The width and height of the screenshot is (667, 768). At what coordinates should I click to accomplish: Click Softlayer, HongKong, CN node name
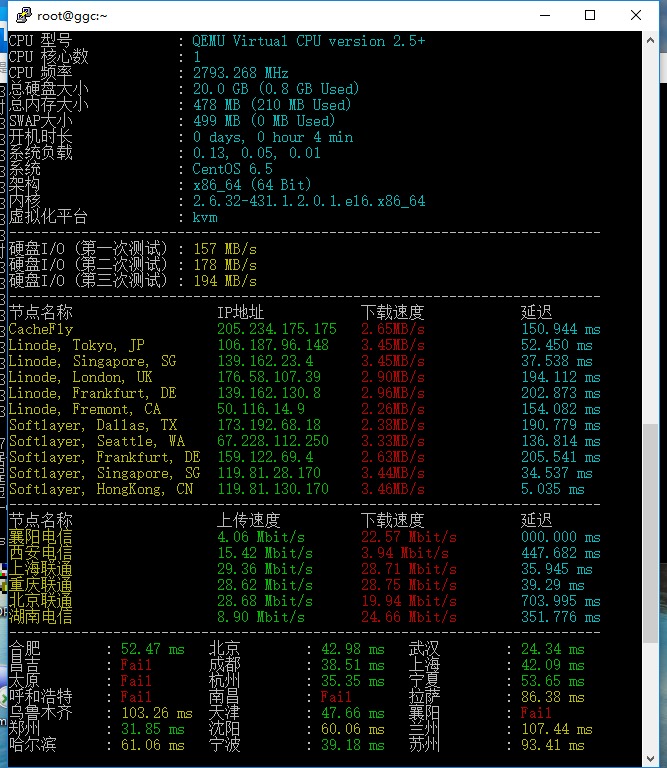click(x=101, y=489)
